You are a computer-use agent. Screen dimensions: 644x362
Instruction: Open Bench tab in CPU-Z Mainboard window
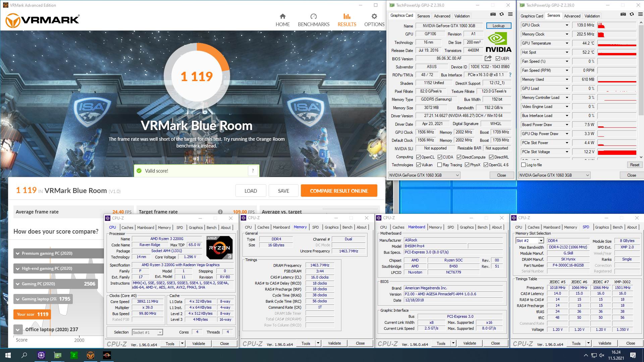(482, 227)
